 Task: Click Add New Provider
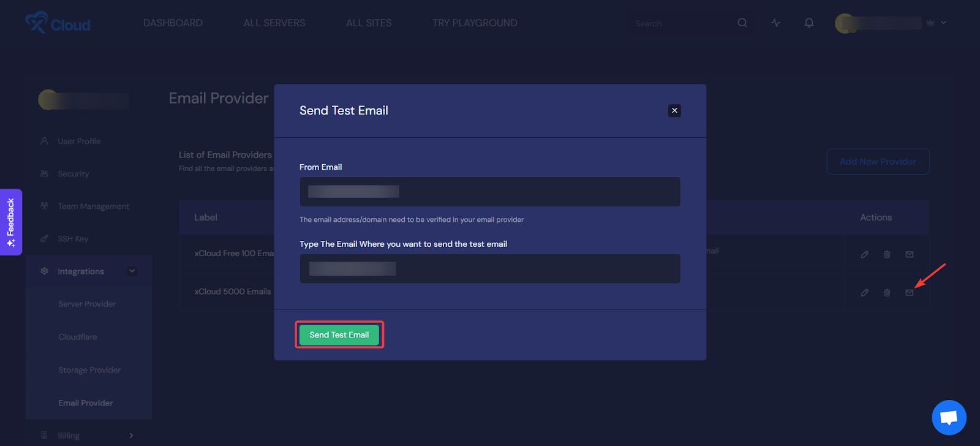877,161
